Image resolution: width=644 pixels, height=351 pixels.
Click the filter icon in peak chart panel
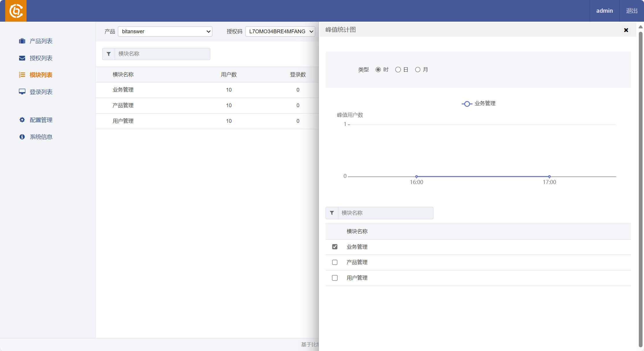(332, 213)
